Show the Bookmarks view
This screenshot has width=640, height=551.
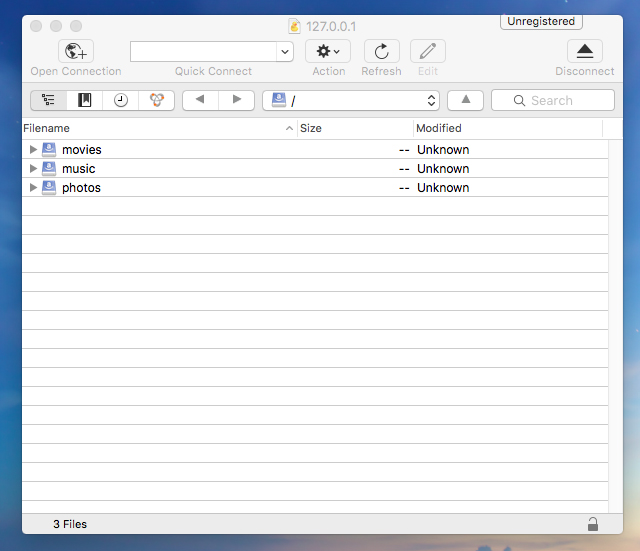point(85,100)
